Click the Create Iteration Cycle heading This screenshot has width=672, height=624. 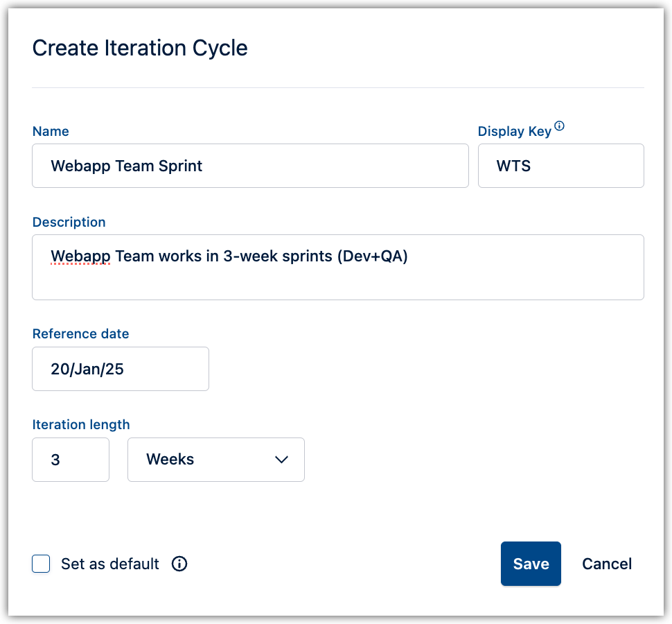coord(139,47)
